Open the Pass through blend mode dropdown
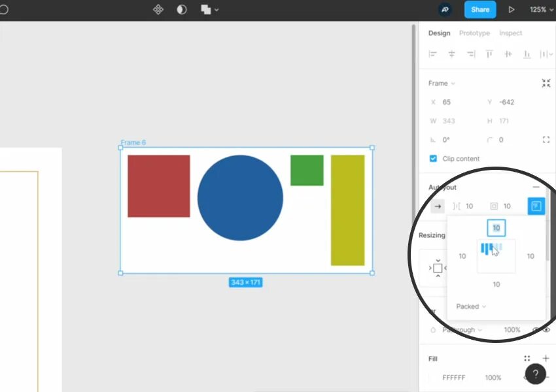Image resolution: width=556 pixels, height=392 pixels. 462,330
